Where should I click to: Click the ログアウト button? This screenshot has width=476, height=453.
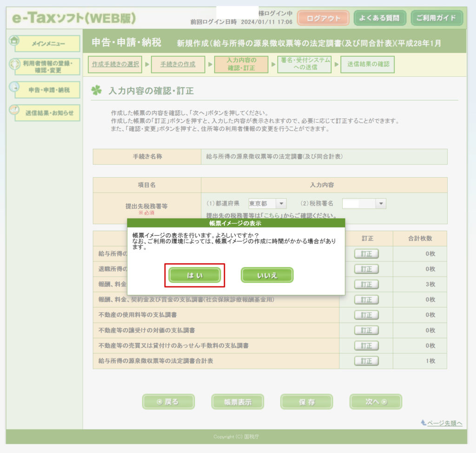(x=323, y=19)
